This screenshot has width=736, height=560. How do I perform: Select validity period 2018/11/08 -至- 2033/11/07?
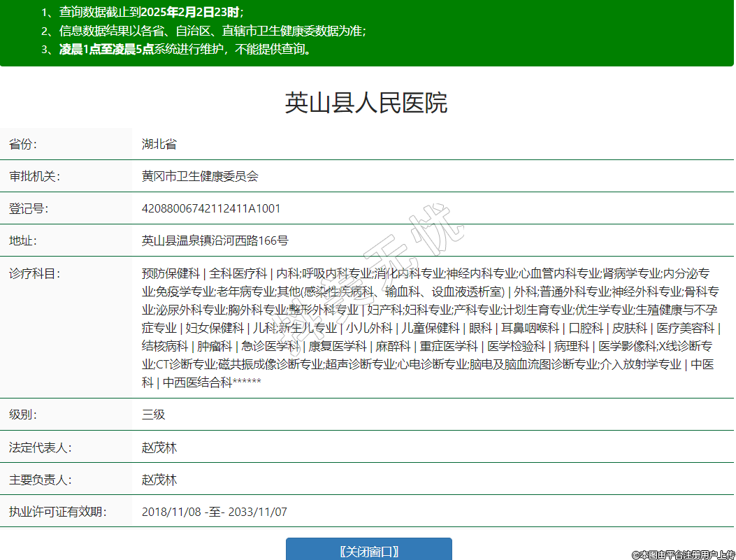click(214, 512)
